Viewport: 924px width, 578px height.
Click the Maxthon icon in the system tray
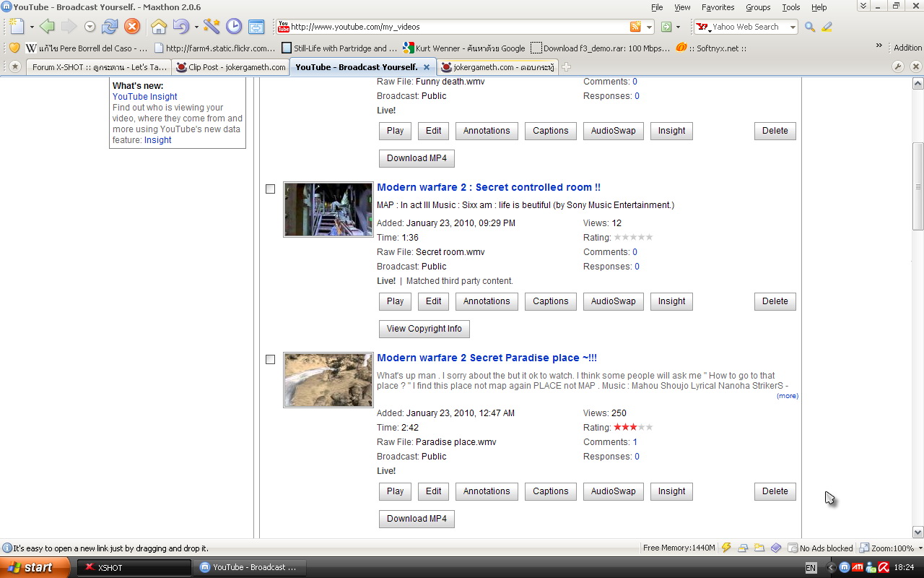845,567
